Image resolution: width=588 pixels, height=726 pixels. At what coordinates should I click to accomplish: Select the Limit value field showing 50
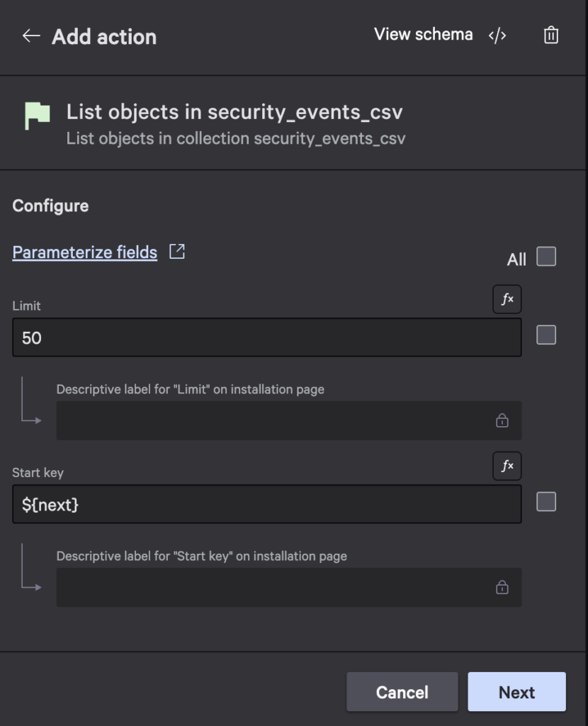pyautogui.click(x=267, y=337)
